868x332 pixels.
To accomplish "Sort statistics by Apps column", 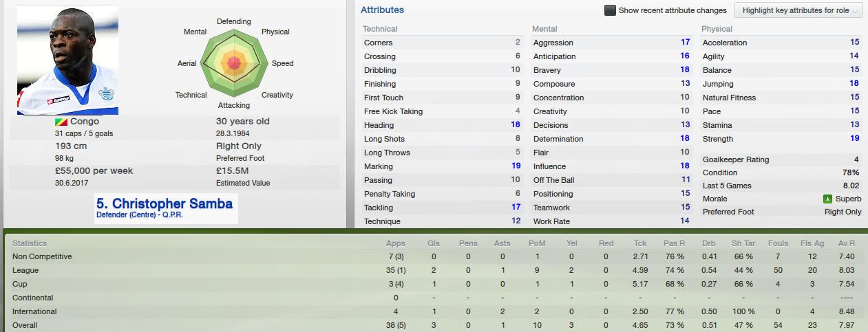I will (396, 243).
